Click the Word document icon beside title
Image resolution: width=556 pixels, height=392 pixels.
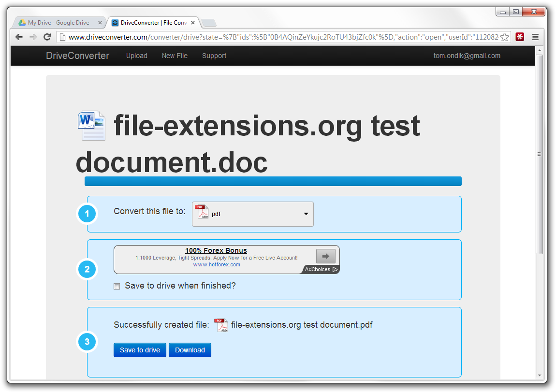(91, 126)
